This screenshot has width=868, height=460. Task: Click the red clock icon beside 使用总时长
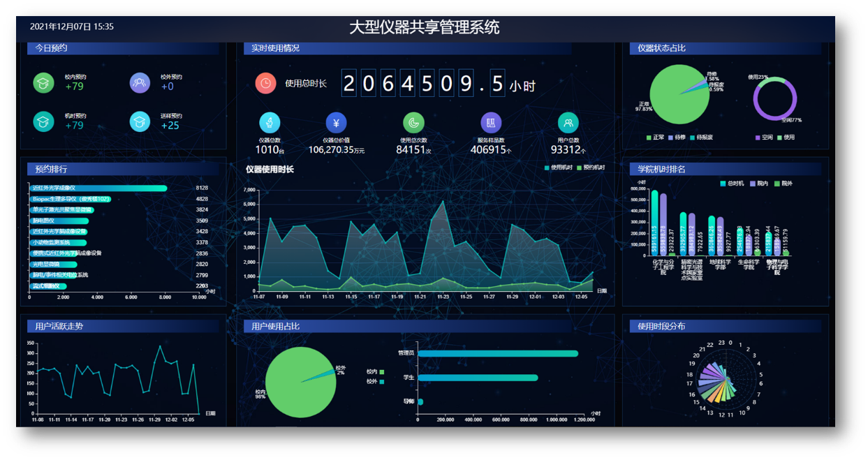coord(265,83)
